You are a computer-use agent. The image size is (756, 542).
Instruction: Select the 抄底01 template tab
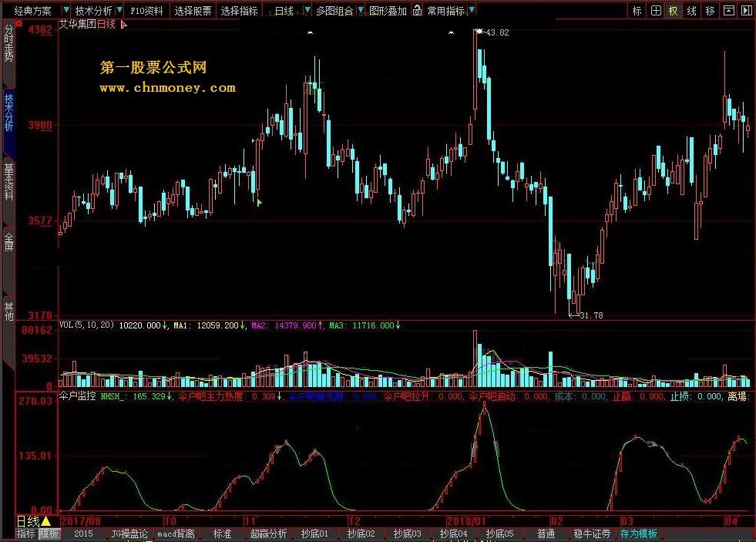(x=315, y=534)
